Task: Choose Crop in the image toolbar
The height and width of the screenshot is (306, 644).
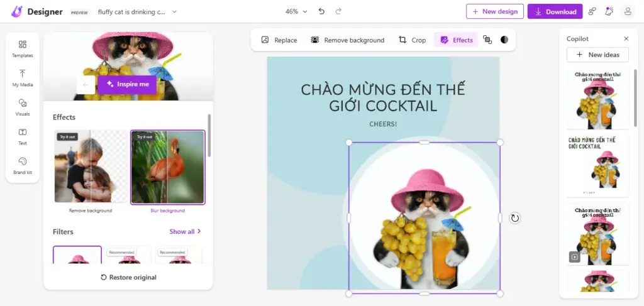Action: coord(412,40)
